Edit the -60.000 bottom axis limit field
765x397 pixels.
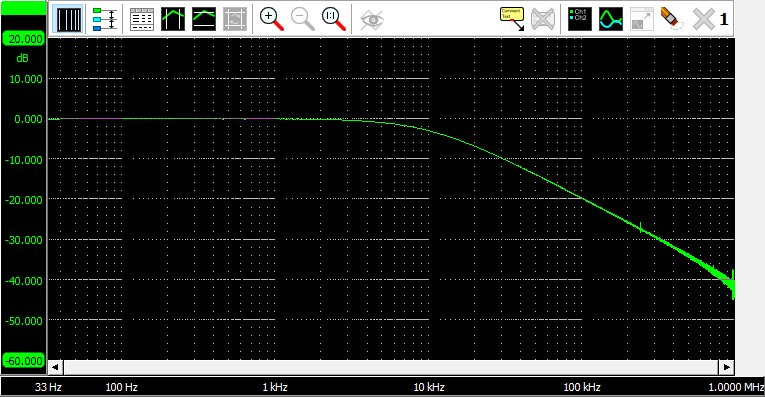click(x=23, y=361)
